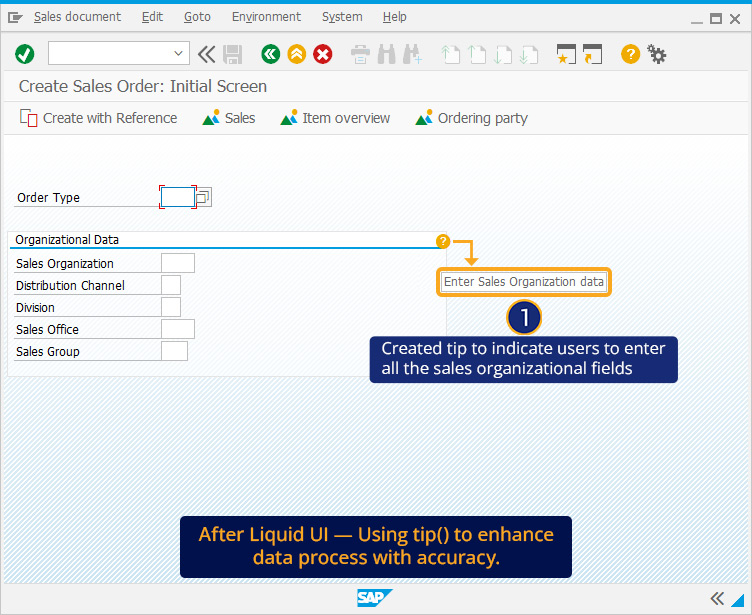Open the Goto menu
The width and height of the screenshot is (752, 615).
click(x=197, y=17)
